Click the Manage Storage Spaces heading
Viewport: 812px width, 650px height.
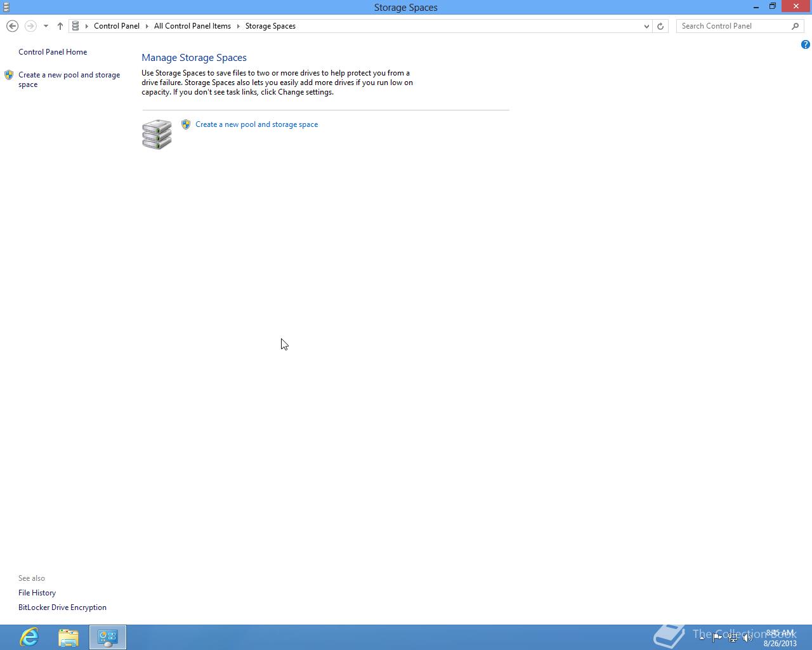pyautogui.click(x=194, y=58)
